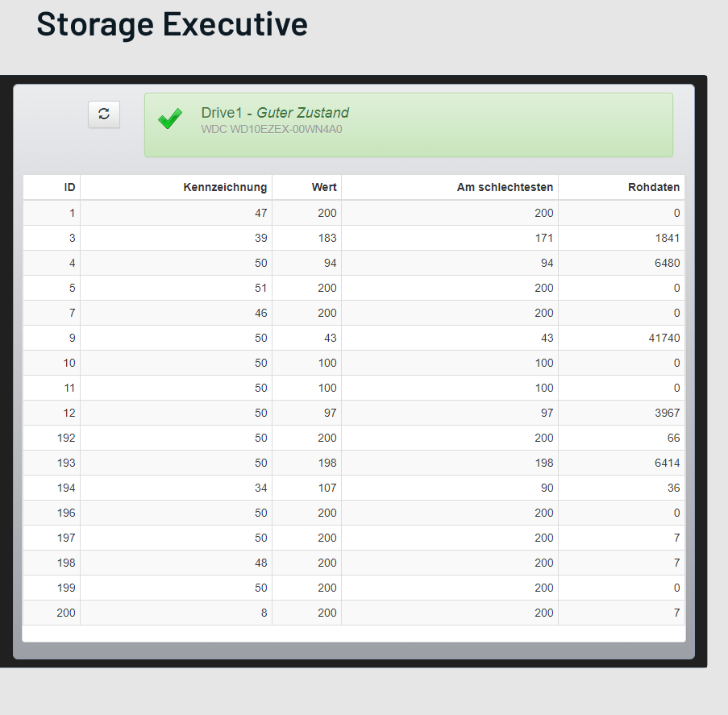This screenshot has width=728, height=715.
Task: Click the Rohdaten value 6480
Action: pyautogui.click(x=668, y=263)
